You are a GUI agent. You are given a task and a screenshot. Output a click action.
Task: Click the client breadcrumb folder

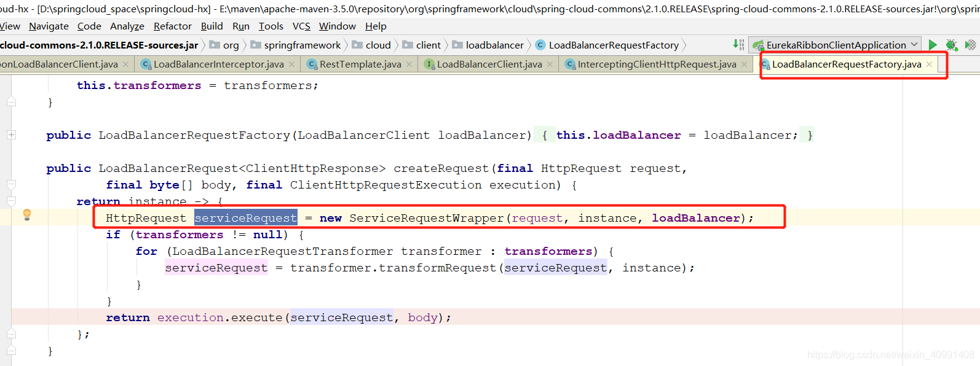click(422, 45)
